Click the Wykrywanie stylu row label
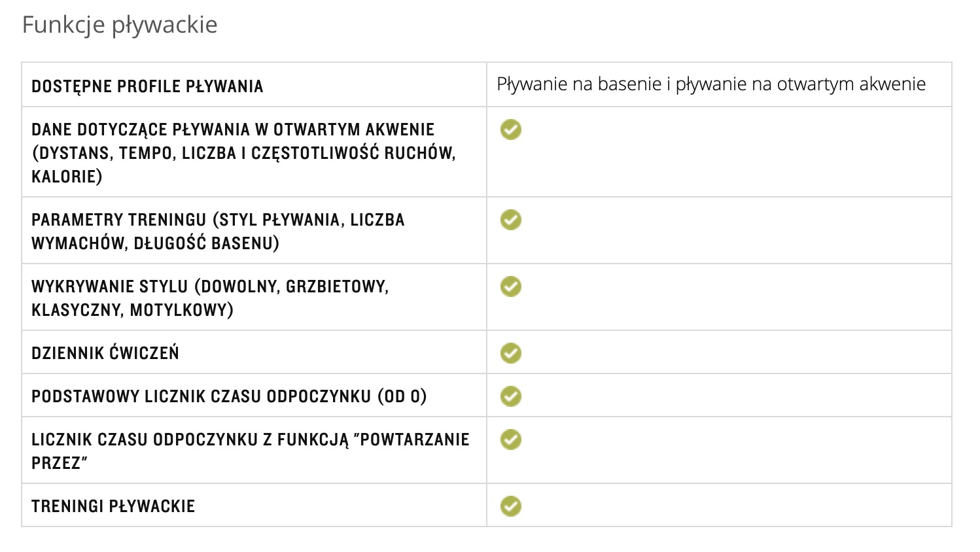Viewport: 980px width, 552px height. click(210, 298)
